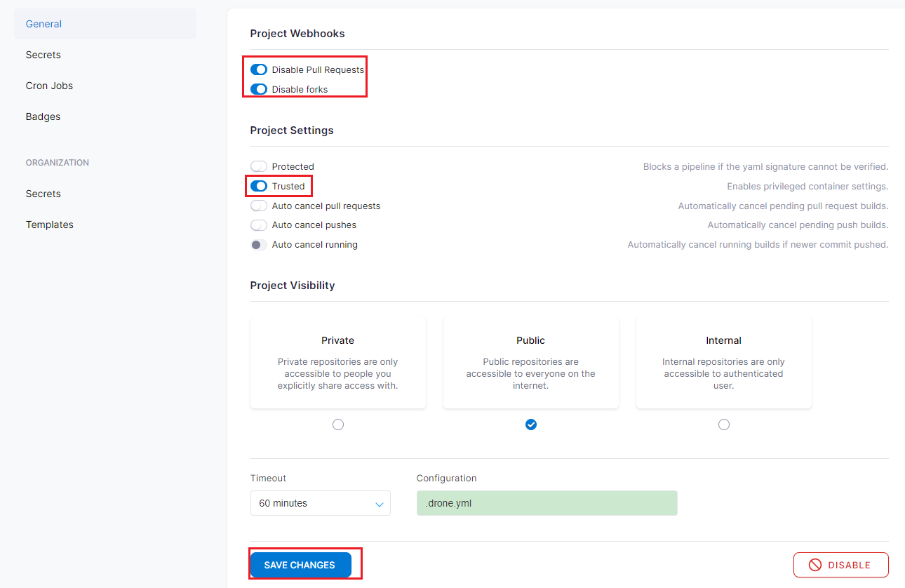Viewport: 905px width, 588px height.
Task: Select the Private visibility radio button
Action: 338,425
